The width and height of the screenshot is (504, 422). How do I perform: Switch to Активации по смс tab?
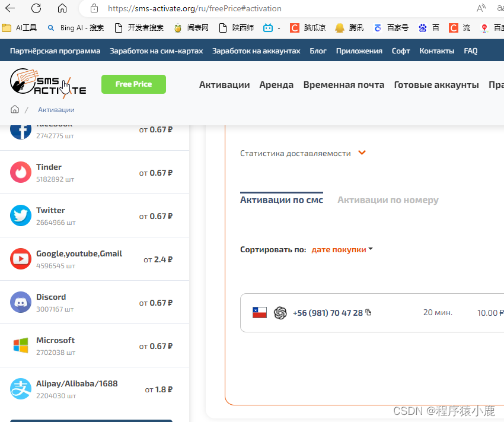coord(282,200)
